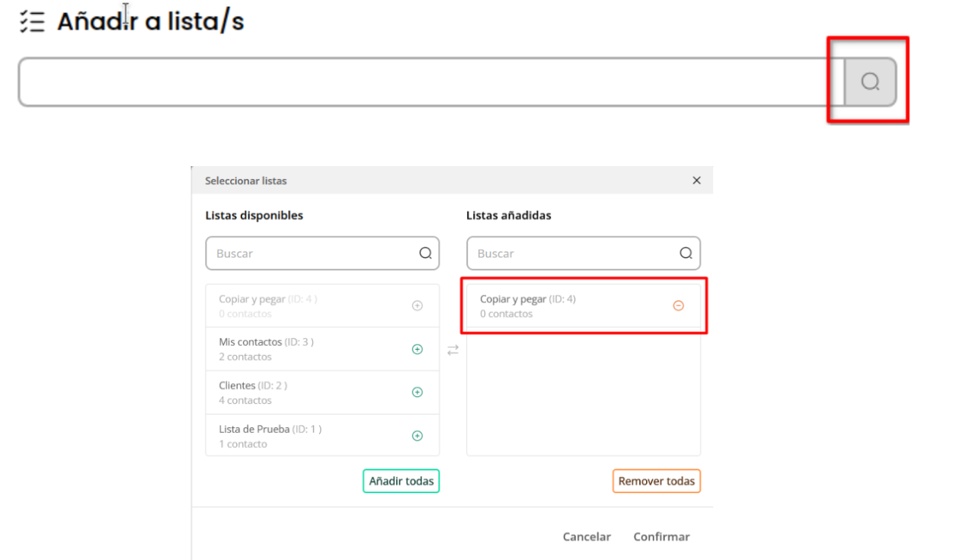Add Lista de Prueba with plus icon
Screen dimensions: 953x560
coord(417,436)
